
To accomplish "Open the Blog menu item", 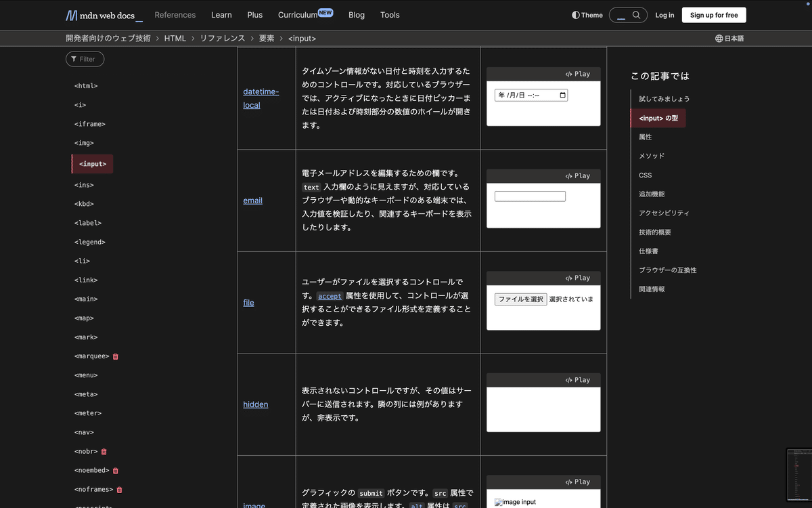I will pos(357,14).
